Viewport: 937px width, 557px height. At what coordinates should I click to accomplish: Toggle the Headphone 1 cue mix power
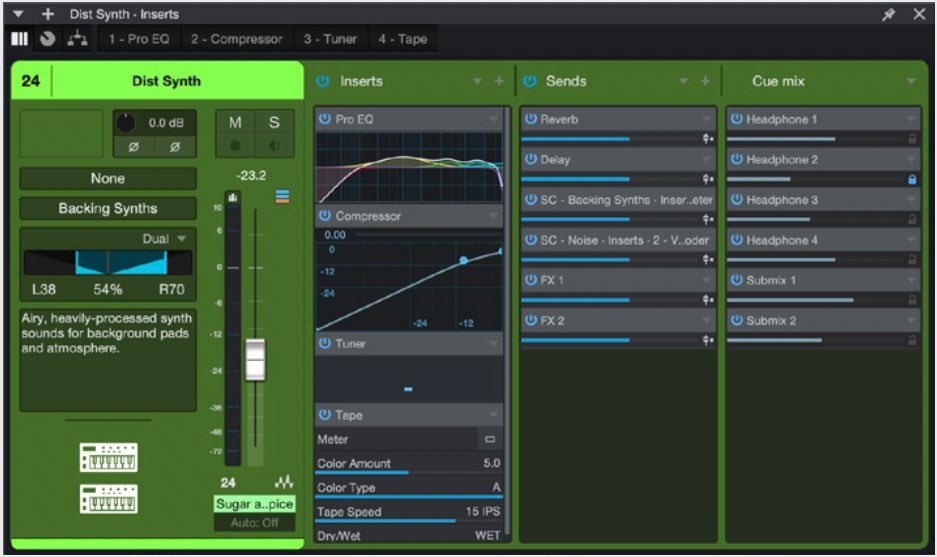736,119
